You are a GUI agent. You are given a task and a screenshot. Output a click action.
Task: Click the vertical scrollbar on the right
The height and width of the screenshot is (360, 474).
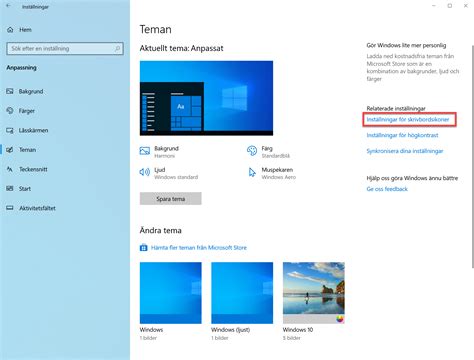tap(472, 156)
